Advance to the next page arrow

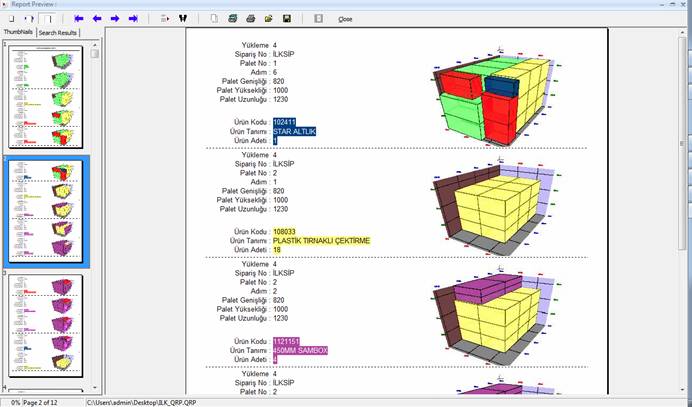(115, 18)
